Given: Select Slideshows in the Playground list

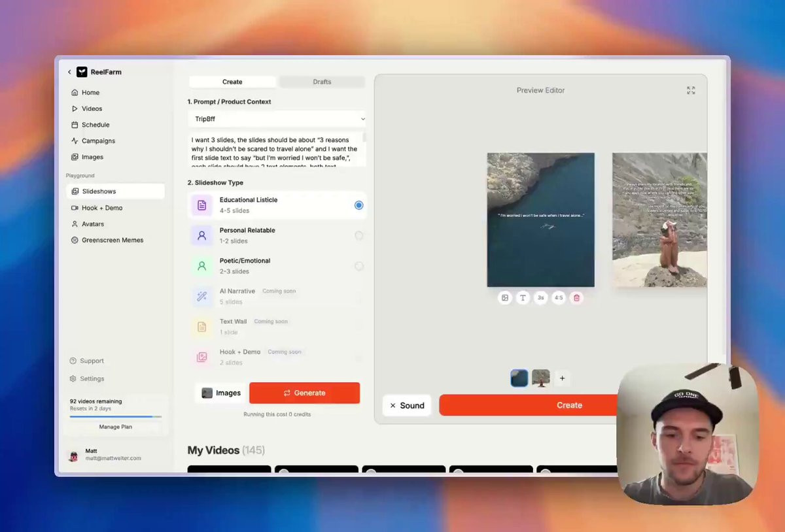Looking at the screenshot, I should (115, 191).
